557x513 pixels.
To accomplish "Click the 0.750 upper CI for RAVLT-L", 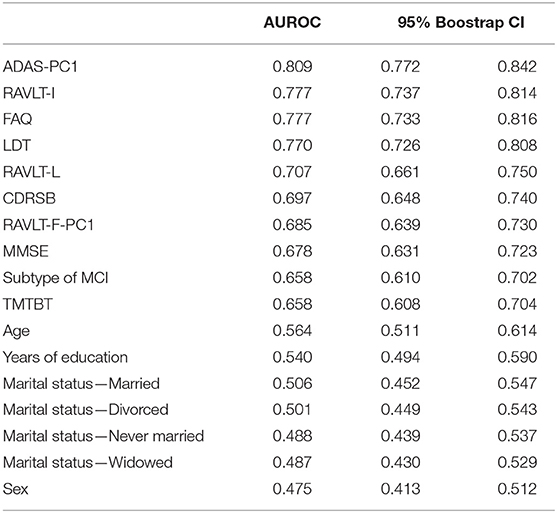I will point(517,172).
